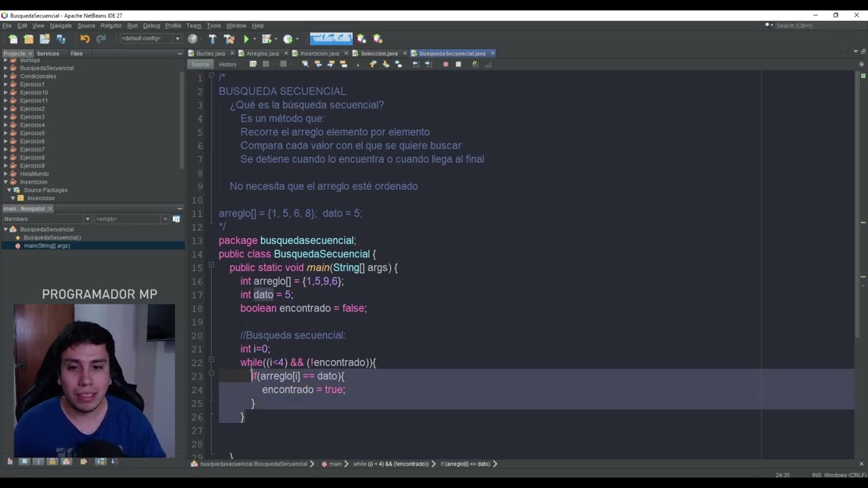The image size is (868, 488).
Task: Select Ejercicio10 project in tree
Action: [34, 92]
